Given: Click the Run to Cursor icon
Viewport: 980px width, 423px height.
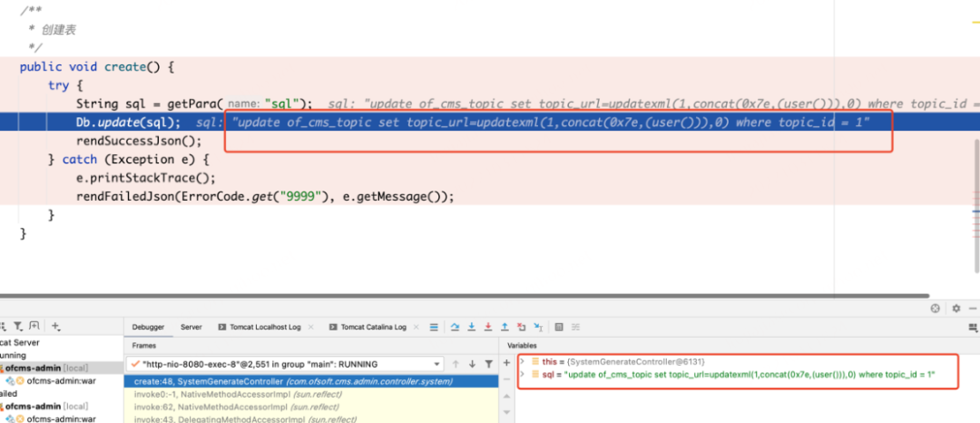Looking at the screenshot, I should pos(537,327).
